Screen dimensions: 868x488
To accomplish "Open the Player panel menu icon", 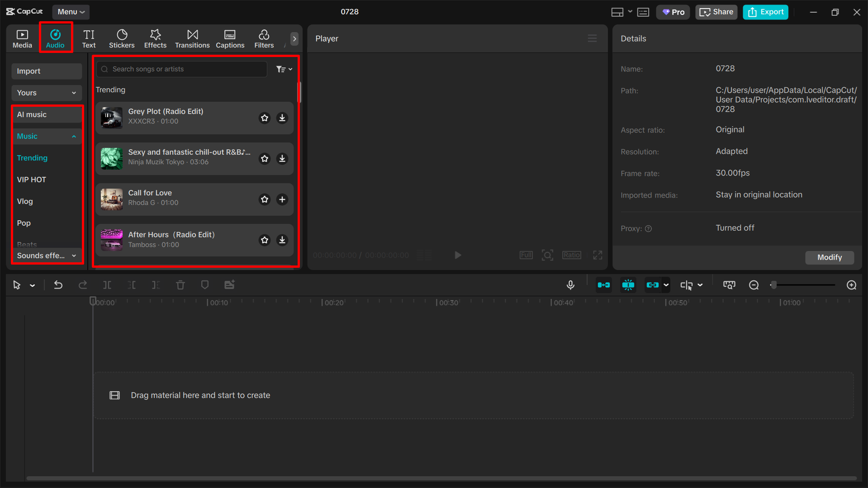I will [x=592, y=38].
